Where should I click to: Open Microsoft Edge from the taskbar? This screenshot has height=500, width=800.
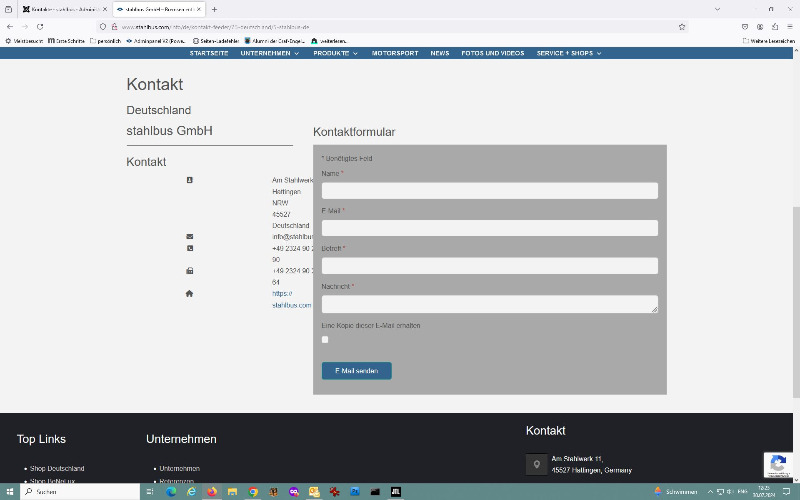pos(171,491)
